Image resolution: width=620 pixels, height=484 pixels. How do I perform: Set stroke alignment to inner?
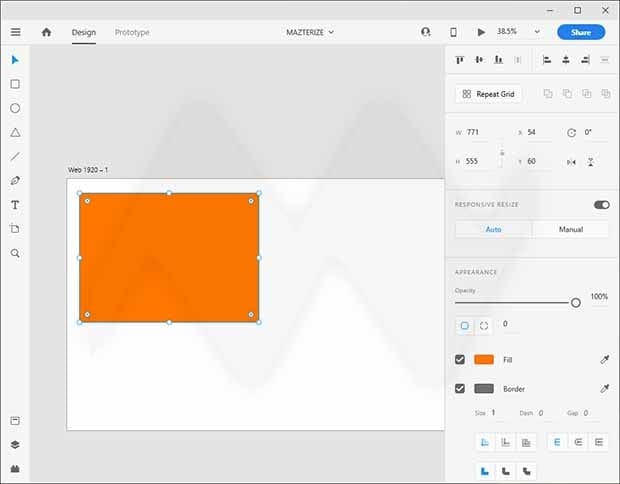[485, 442]
